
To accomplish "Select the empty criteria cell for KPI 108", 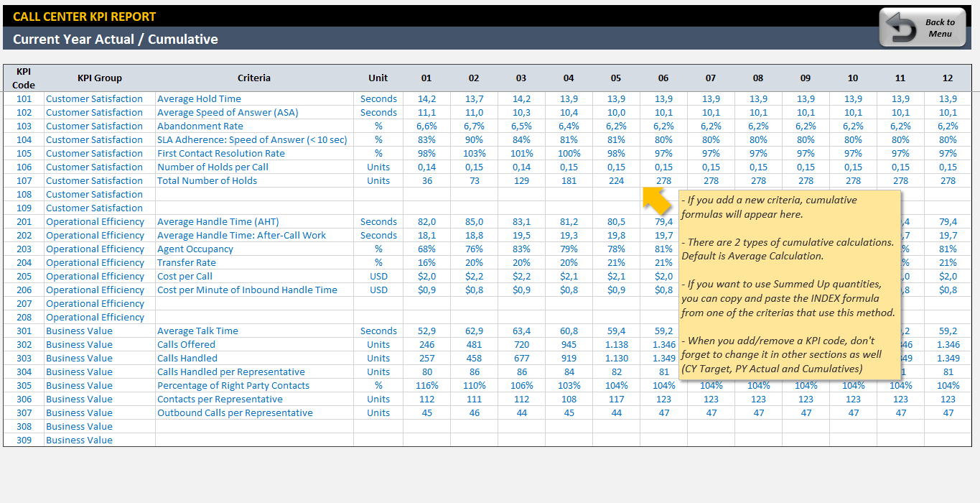I will 253,195.
